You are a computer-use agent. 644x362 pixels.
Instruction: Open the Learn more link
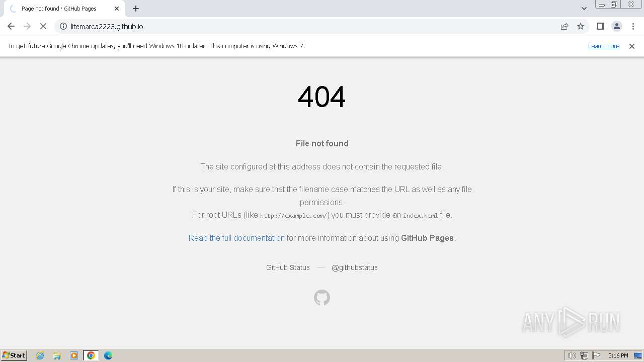pyautogui.click(x=604, y=46)
